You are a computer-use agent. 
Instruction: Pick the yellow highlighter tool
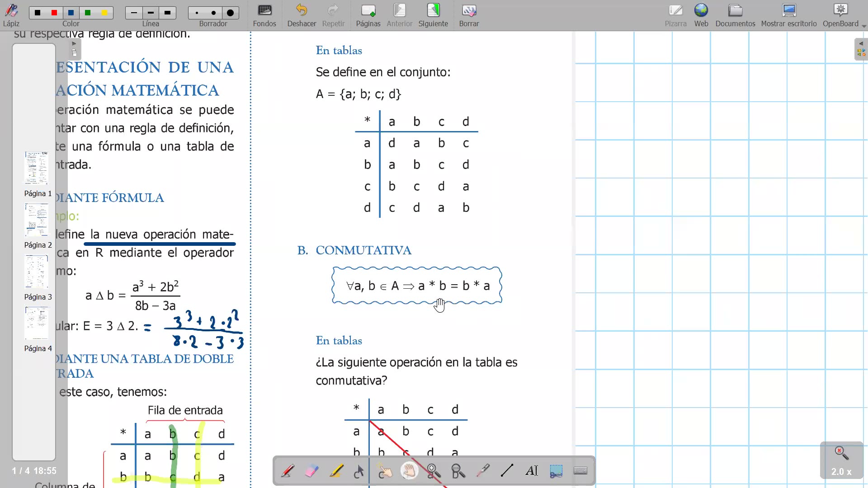[336, 471]
